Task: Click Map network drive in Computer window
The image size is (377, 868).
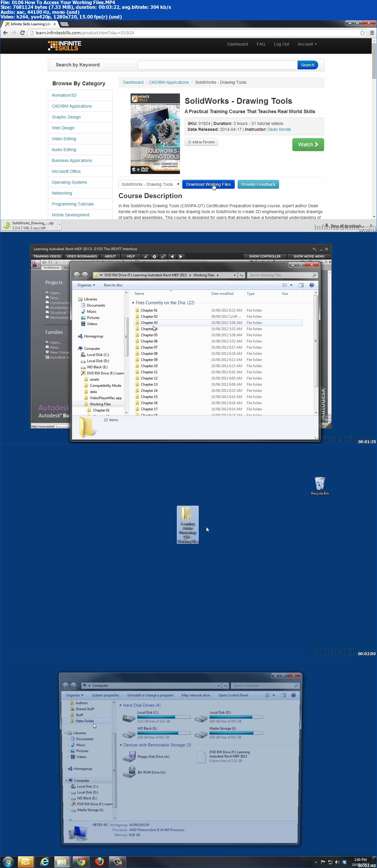Action: (x=196, y=695)
